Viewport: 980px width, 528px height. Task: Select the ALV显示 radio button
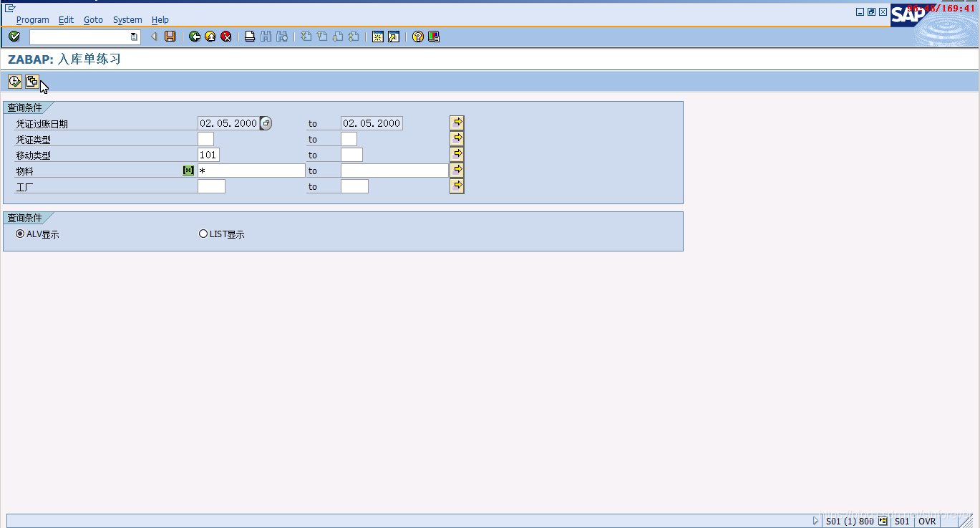coord(20,234)
